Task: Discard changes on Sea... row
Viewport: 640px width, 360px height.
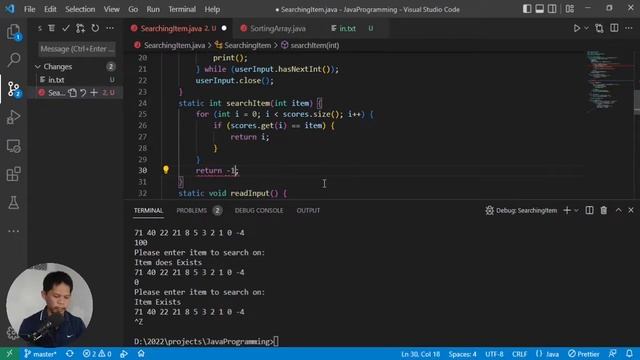Action: click(83, 93)
